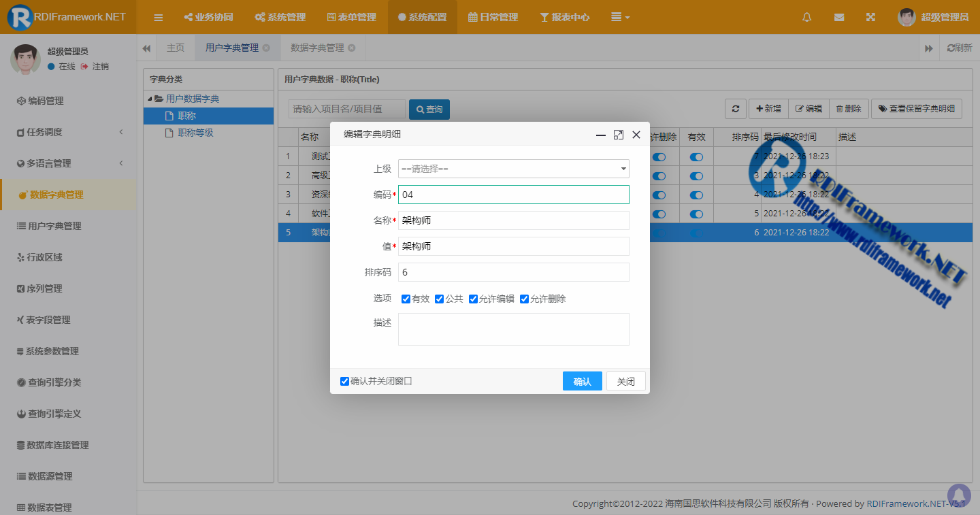Toggle the 允许删除 checkbox
980x515 pixels.
[x=524, y=299]
